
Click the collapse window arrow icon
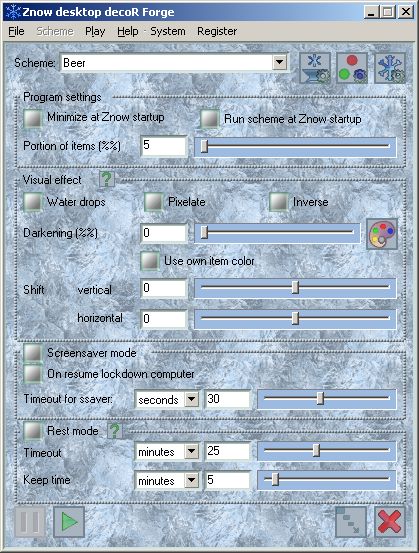[x=351, y=522]
